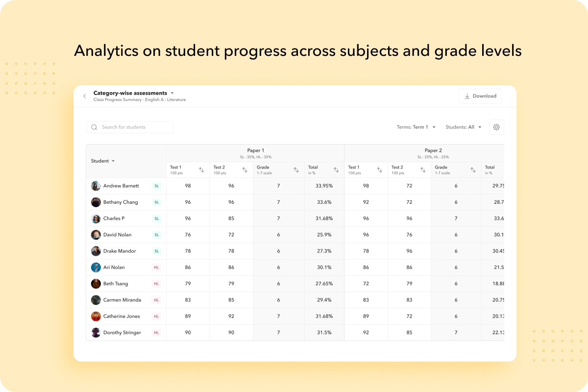Click the SL badge beside Bethany Chang

click(156, 202)
